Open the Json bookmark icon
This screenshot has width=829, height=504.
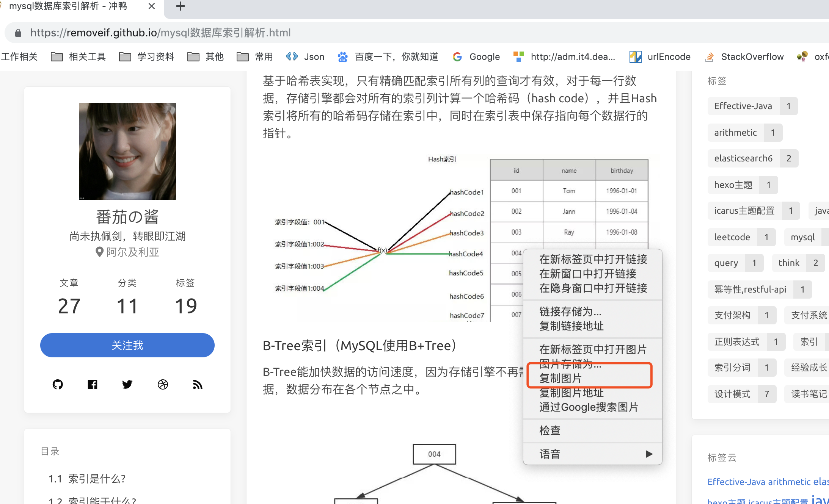click(x=292, y=56)
